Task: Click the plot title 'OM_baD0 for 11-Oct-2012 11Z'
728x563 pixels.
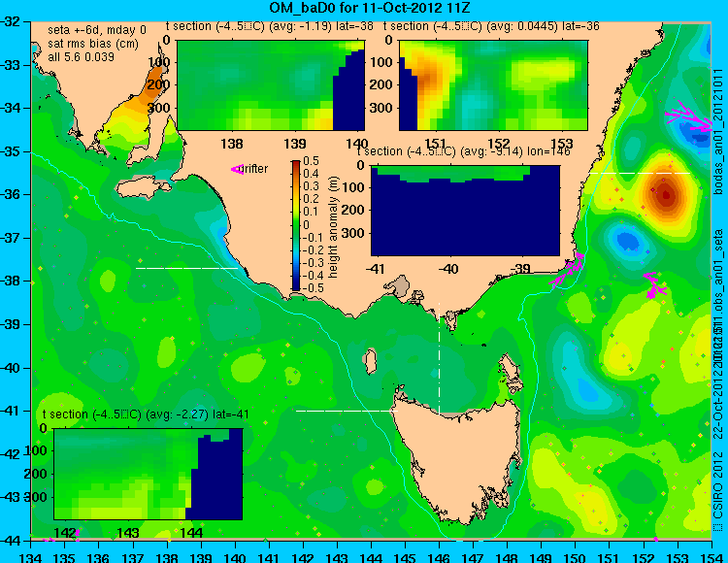Action: 370,8
